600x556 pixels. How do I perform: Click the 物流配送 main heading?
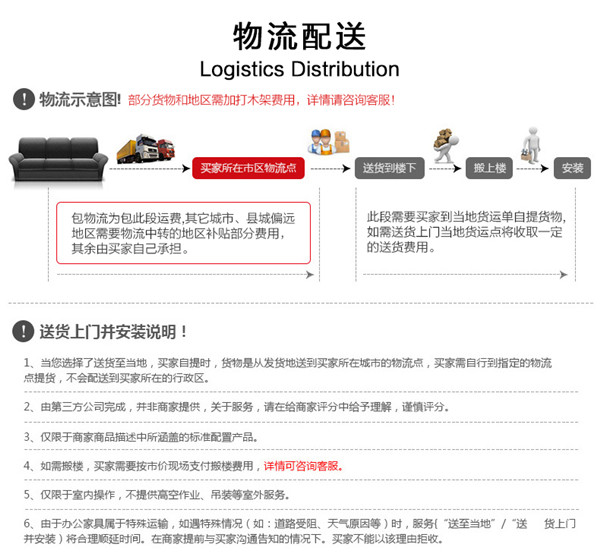pos(300,36)
